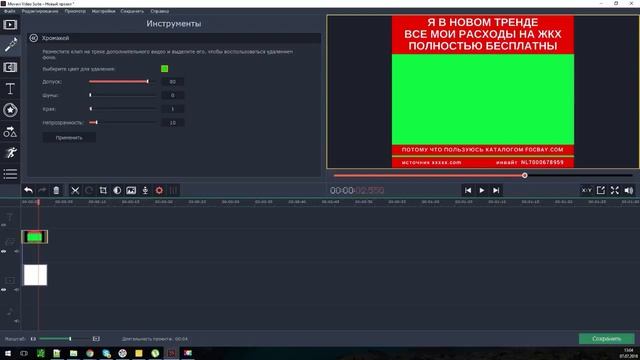Toggle visibility of the titles track
The image size is (640, 360).
4,225
